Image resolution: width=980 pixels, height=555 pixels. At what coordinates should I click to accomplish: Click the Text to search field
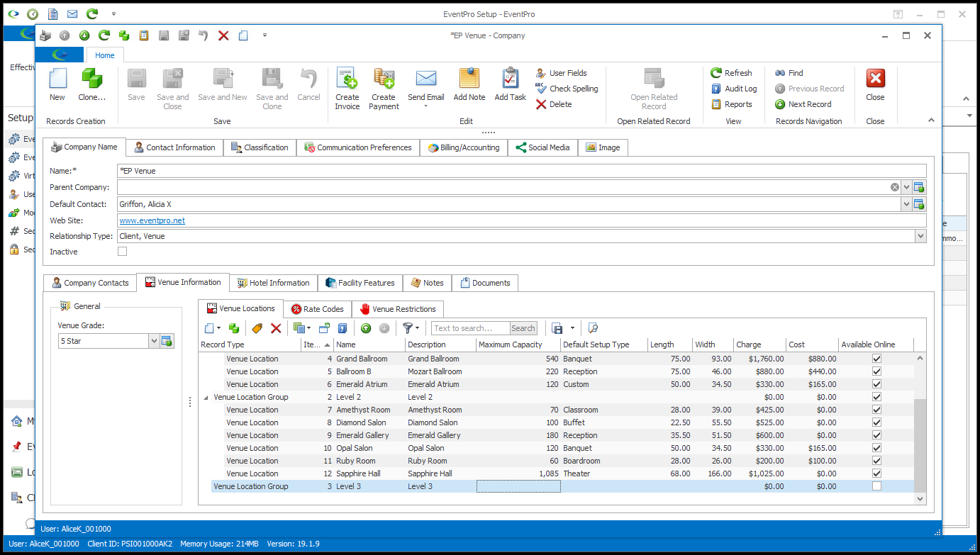pos(470,328)
